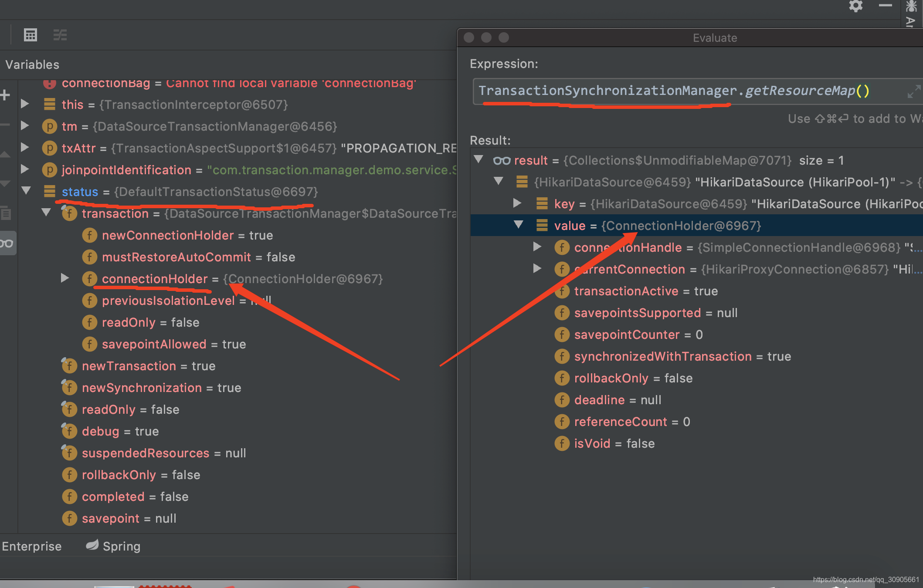Expand the tm DataSourceTransactionManager variable

tap(25, 126)
